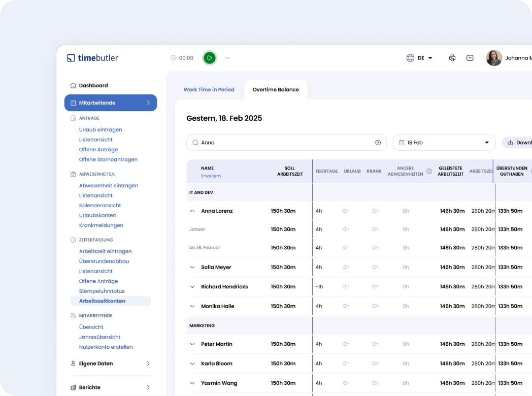Expand the Richard Hendricks row
532x396 pixels.
coord(192,287)
